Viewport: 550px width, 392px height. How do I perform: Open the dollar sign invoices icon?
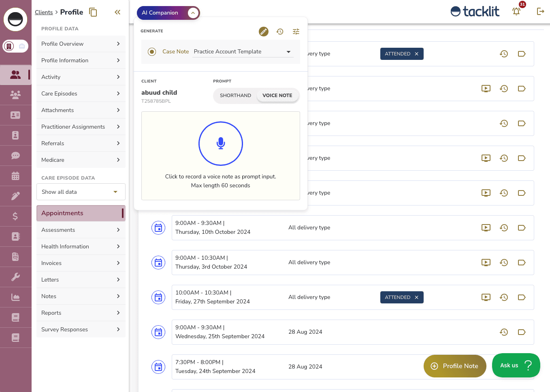15,216
